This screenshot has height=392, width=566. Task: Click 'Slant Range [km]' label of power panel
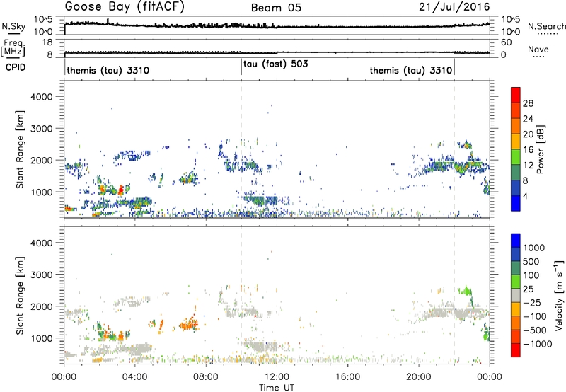pos(20,149)
